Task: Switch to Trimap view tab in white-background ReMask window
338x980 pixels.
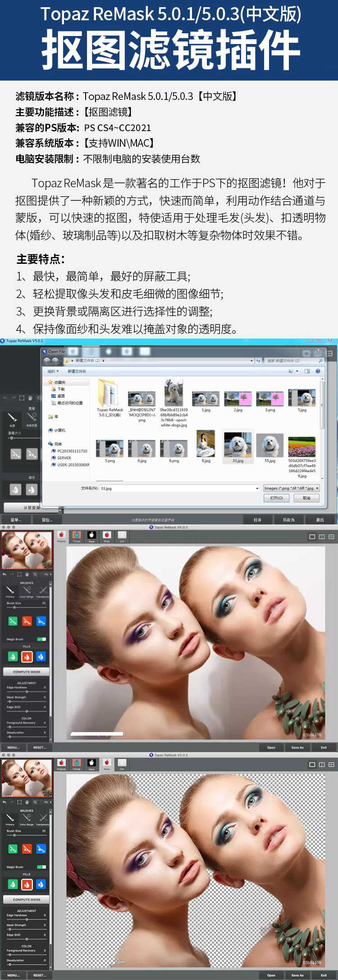Action: (x=77, y=536)
